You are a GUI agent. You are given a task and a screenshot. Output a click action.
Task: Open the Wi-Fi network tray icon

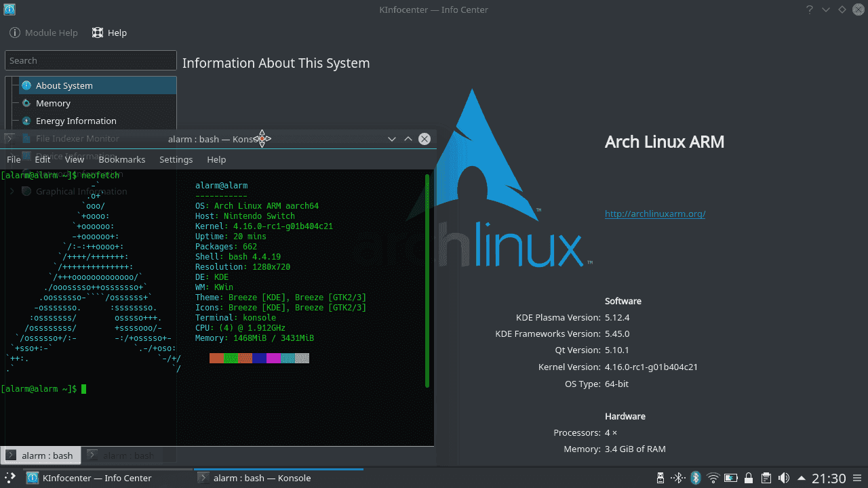tap(713, 478)
